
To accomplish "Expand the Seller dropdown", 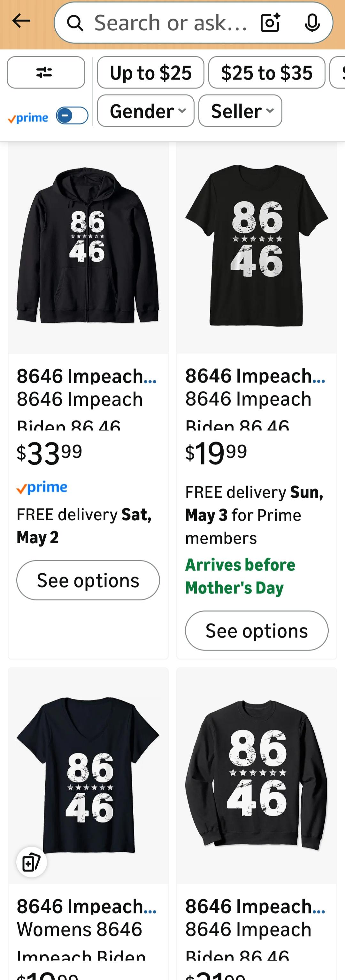I will tap(240, 111).
